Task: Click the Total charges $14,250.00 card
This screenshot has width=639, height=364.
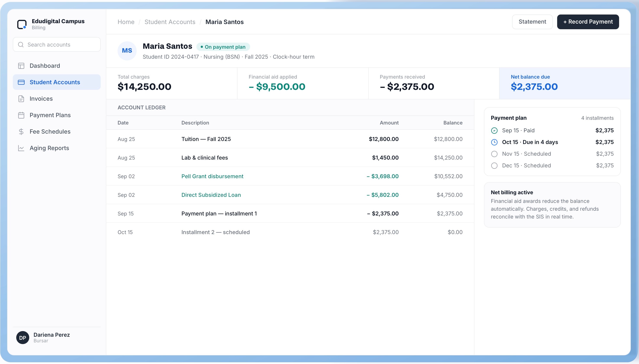Action: 171,84
